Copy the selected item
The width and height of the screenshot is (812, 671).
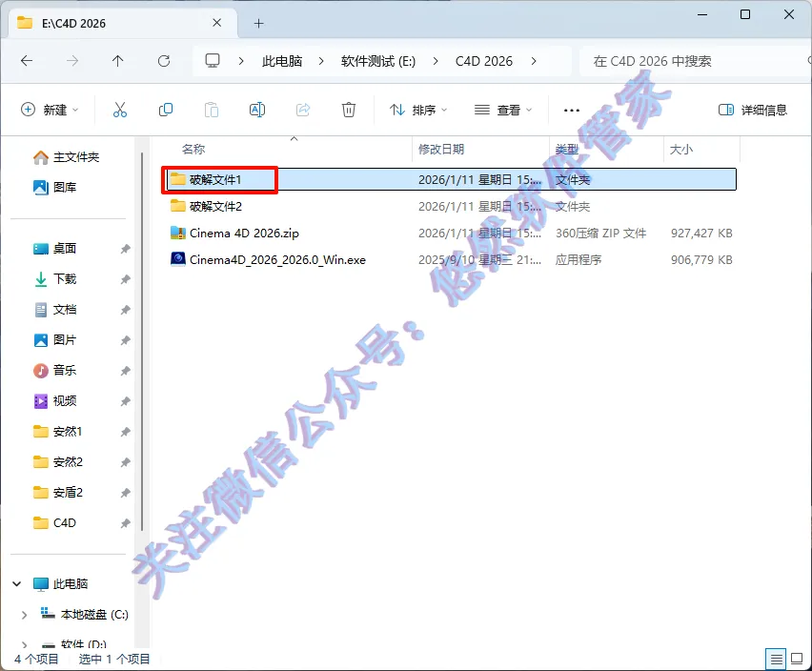(166, 110)
